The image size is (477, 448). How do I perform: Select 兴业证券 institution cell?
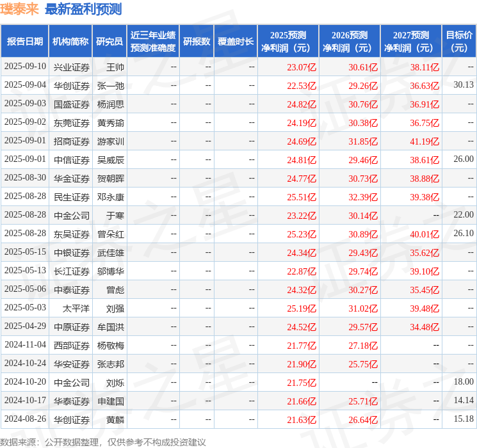tap(72, 67)
